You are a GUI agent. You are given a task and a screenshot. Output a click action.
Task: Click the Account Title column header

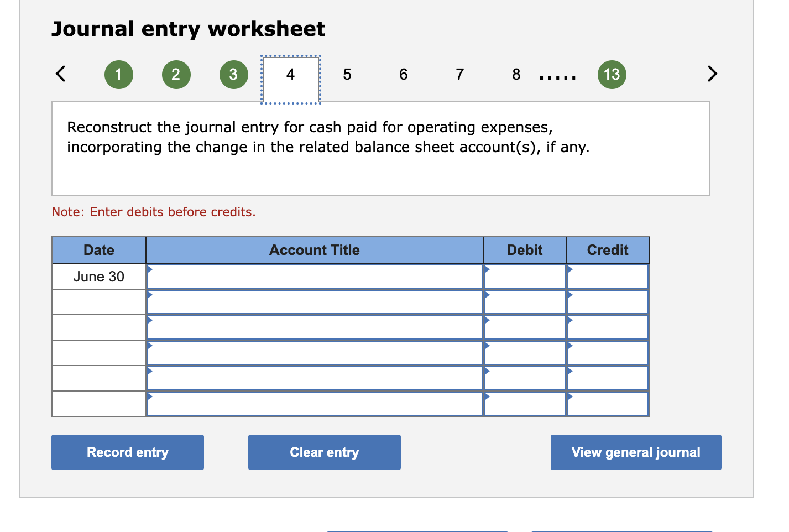click(x=315, y=250)
